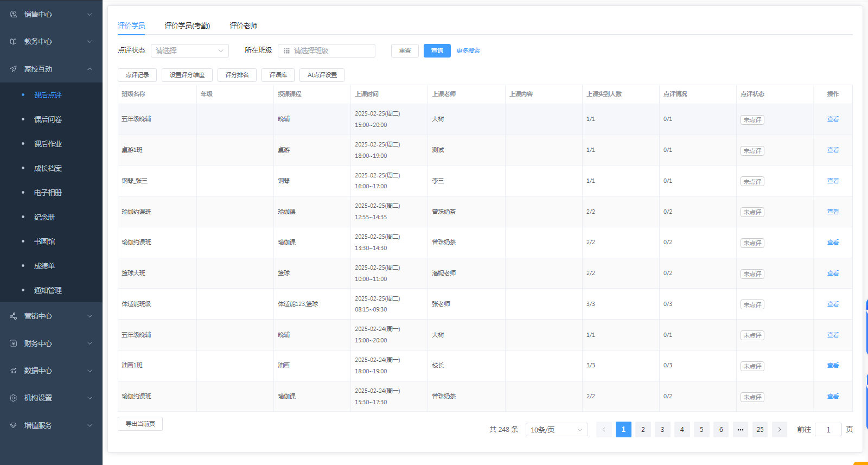
Task: Click the 营销中心 share icon
Action: pyautogui.click(x=13, y=316)
